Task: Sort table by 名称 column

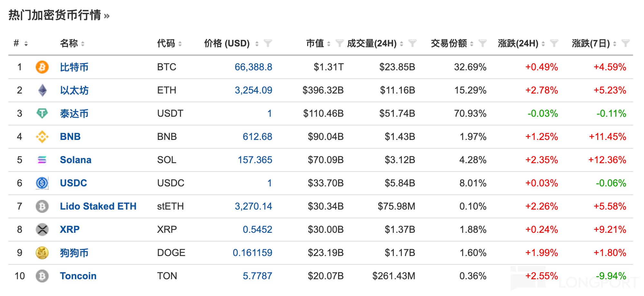Action: (x=69, y=43)
